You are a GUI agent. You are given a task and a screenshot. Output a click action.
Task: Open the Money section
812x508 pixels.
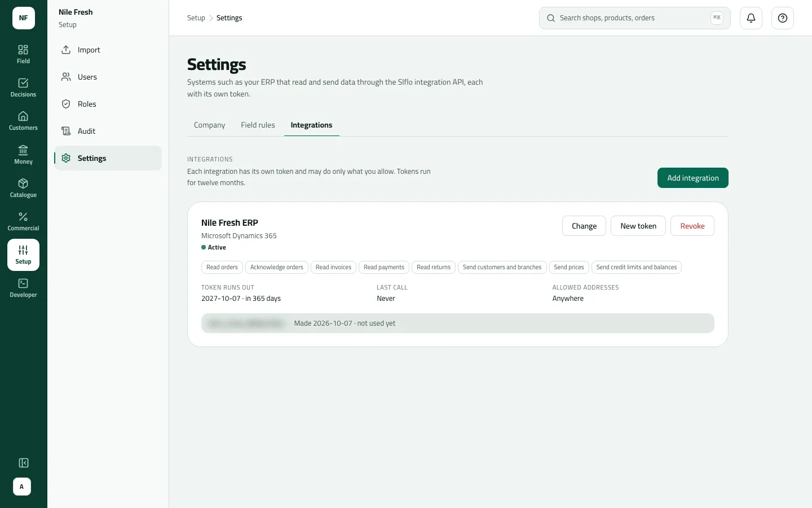click(23, 155)
